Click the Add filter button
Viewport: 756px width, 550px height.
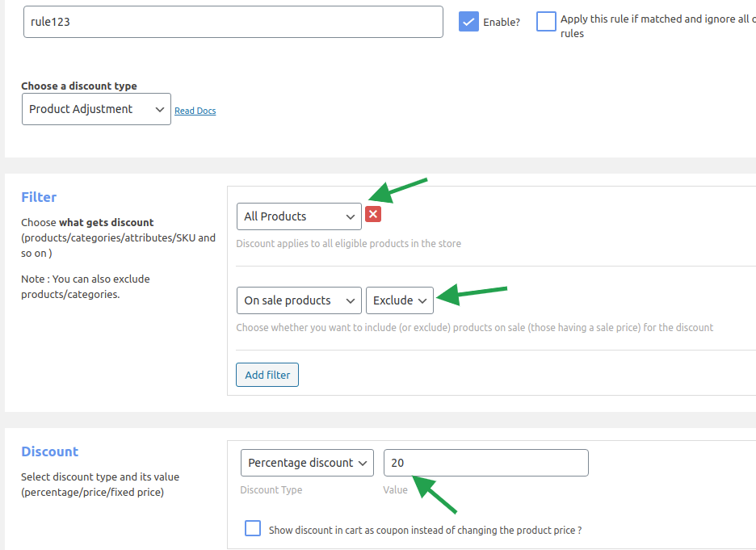(267, 375)
